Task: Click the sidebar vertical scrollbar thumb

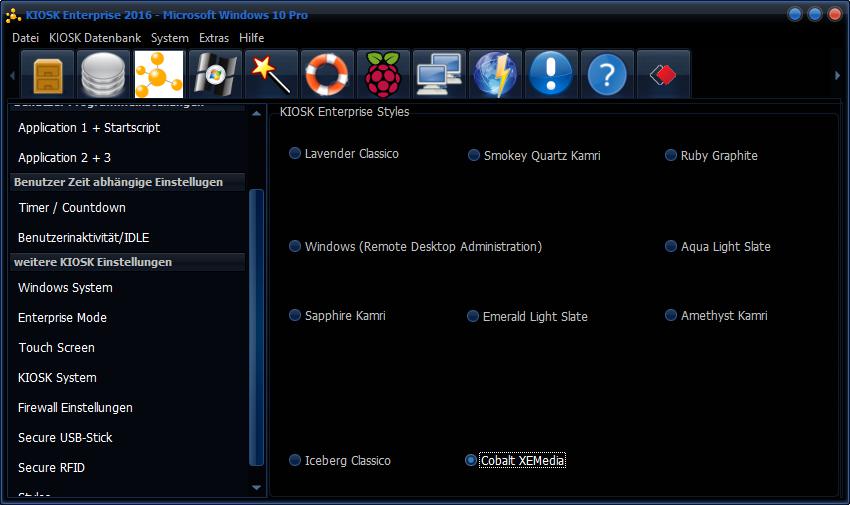Action: click(x=256, y=327)
